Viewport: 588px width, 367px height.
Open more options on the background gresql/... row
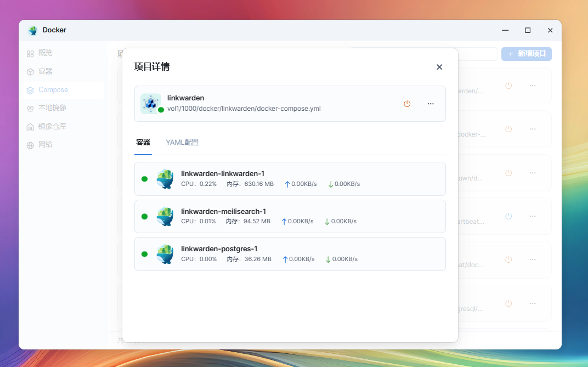coord(533,303)
